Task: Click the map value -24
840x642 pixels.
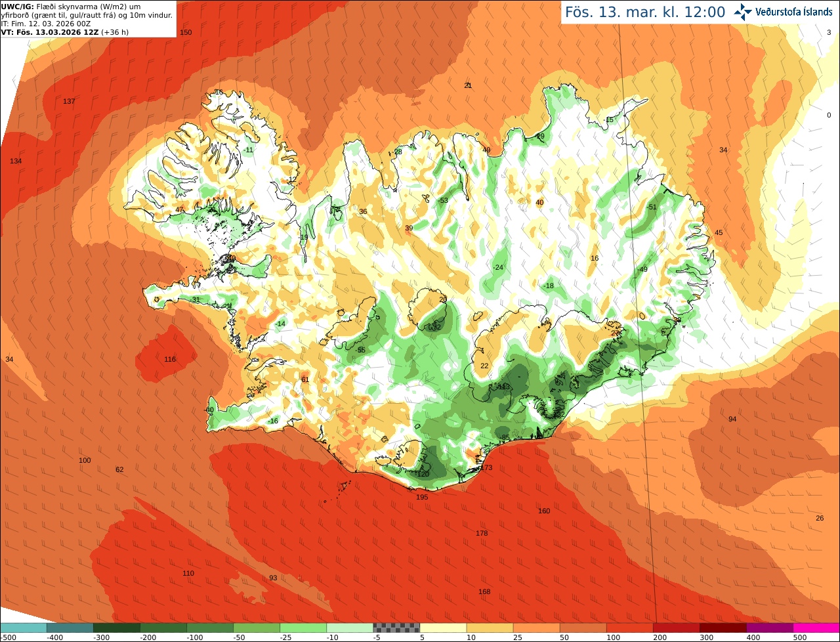Action: (x=497, y=267)
